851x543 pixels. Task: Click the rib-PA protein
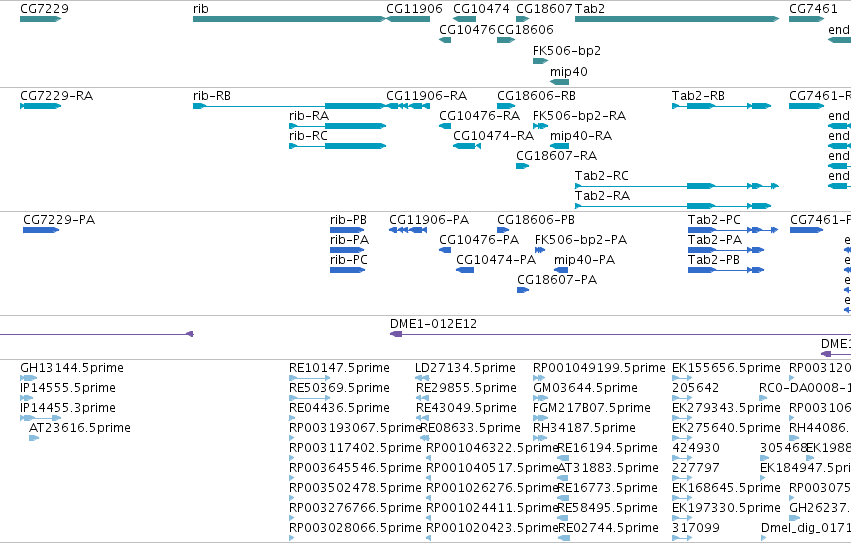[x=347, y=250]
